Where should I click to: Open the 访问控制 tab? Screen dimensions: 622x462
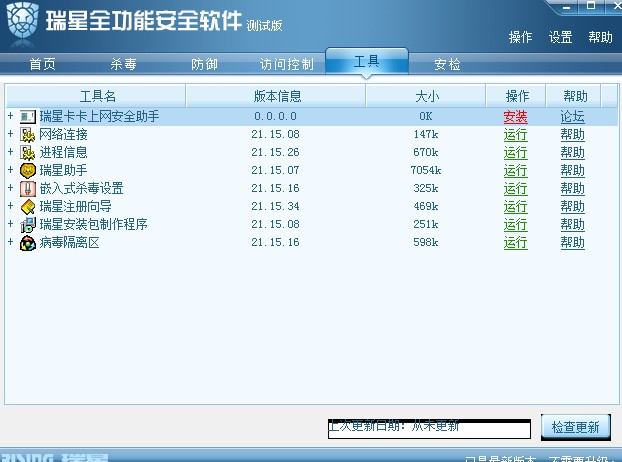point(287,64)
